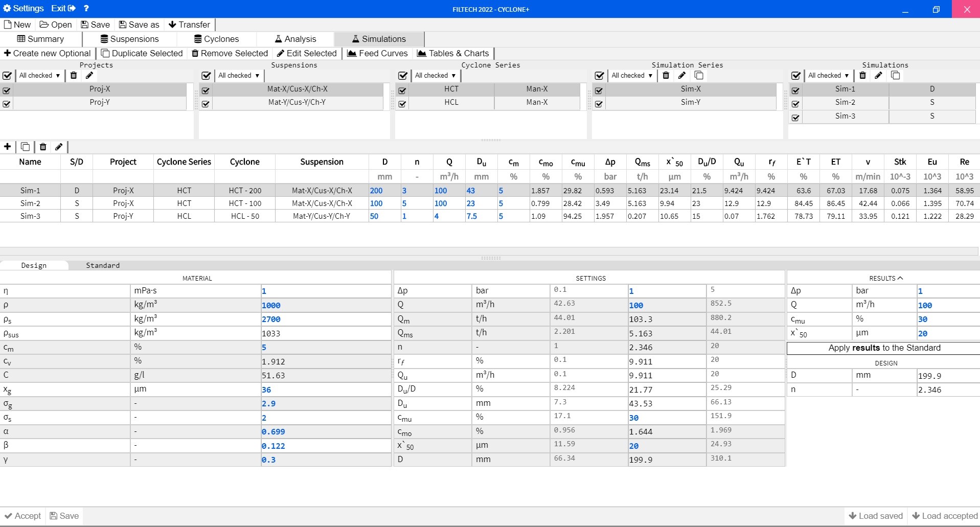This screenshot has height=527, width=980.
Task: Toggle Projects master checkbox
Action: pyautogui.click(x=7, y=76)
